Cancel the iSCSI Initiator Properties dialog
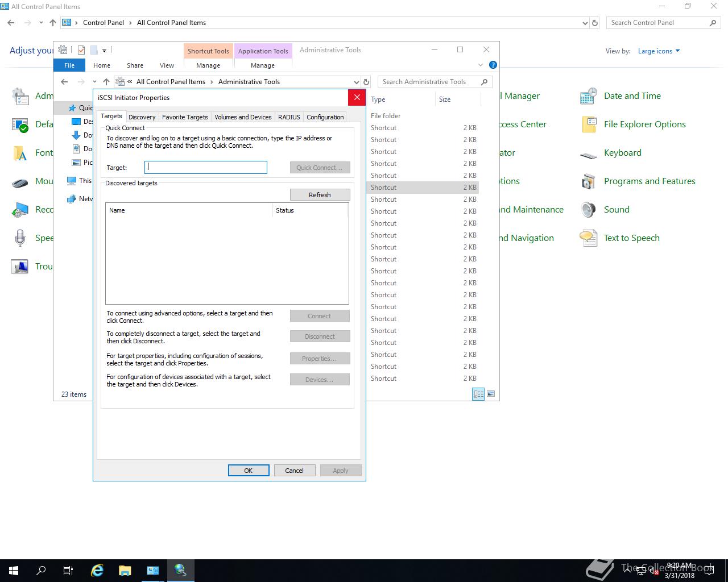 [294, 471]
